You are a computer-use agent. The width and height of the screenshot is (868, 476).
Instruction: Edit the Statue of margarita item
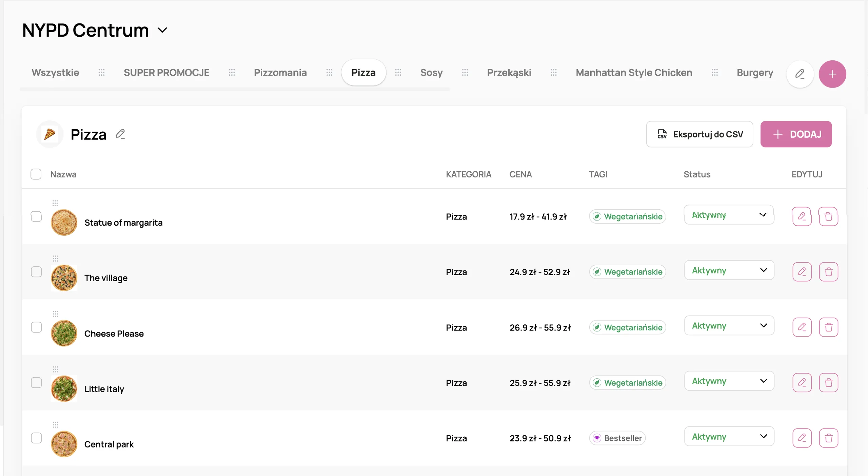(x=802, y=216)
